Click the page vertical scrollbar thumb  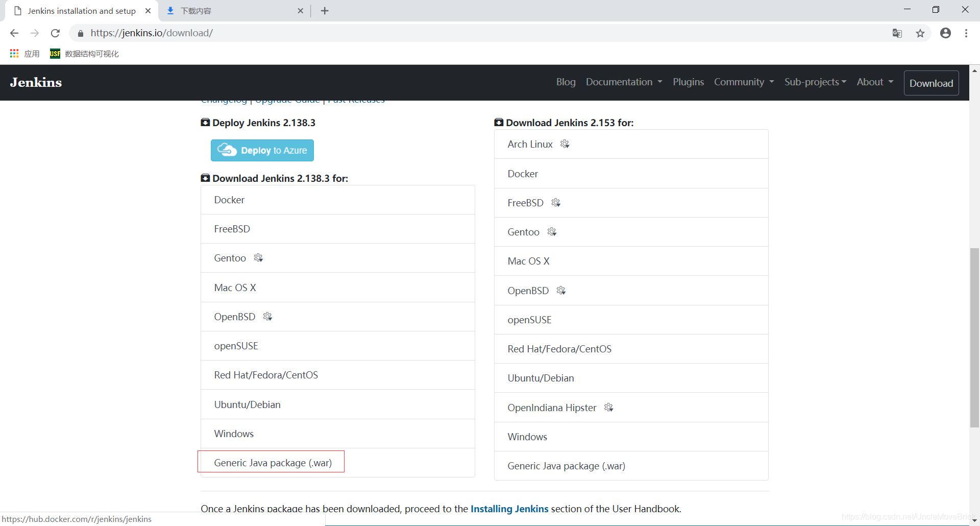pos(974,337)
